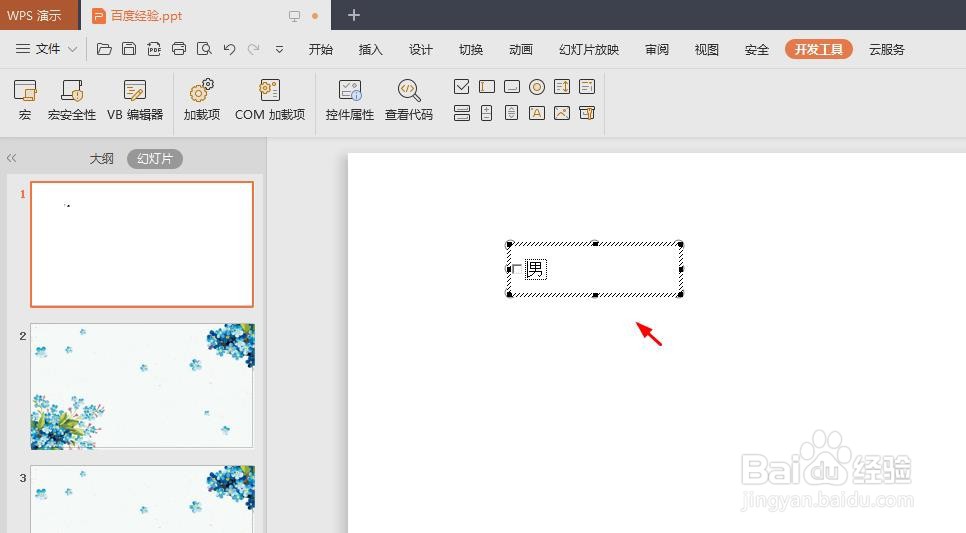Open the 审阅 tab
Viewport: 966px width, 533px height.
(x=657, y=49)
